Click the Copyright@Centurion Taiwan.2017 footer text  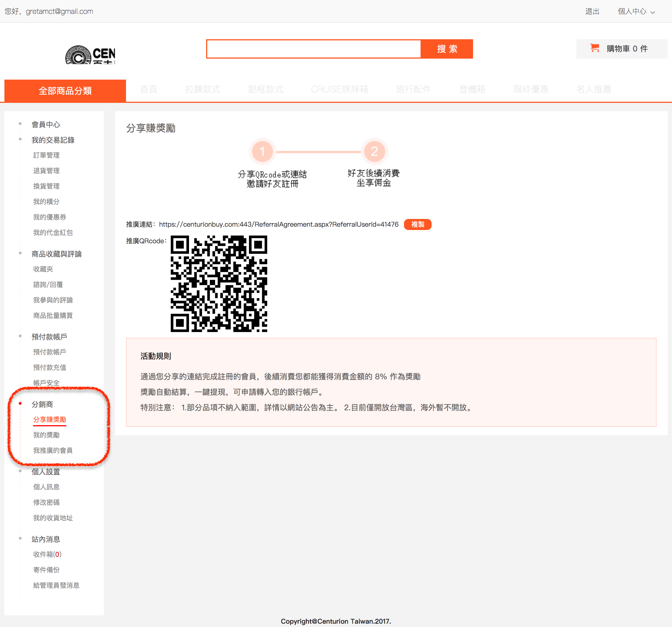pos(336,621)
